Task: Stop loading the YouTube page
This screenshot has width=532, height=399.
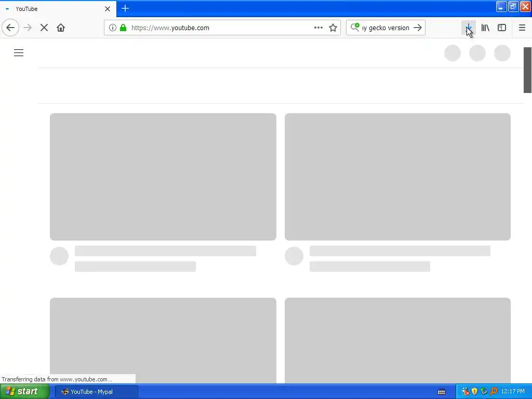Action: (44, 28)
